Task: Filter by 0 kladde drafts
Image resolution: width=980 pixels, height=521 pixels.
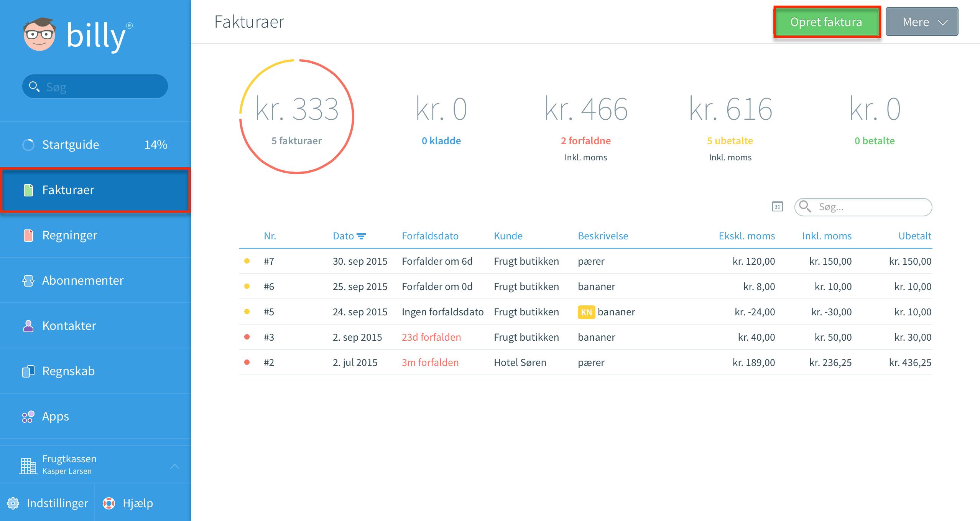Action: pos(441,141)
